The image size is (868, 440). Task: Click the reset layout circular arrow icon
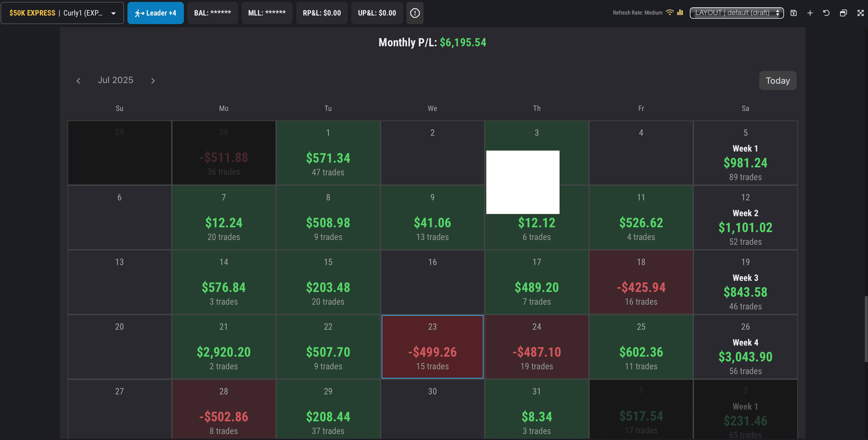tap(826, 13)
